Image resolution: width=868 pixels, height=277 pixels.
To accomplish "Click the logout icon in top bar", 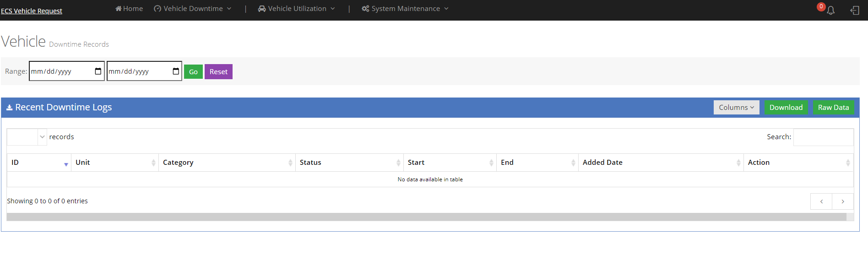I will click(855, 10).
